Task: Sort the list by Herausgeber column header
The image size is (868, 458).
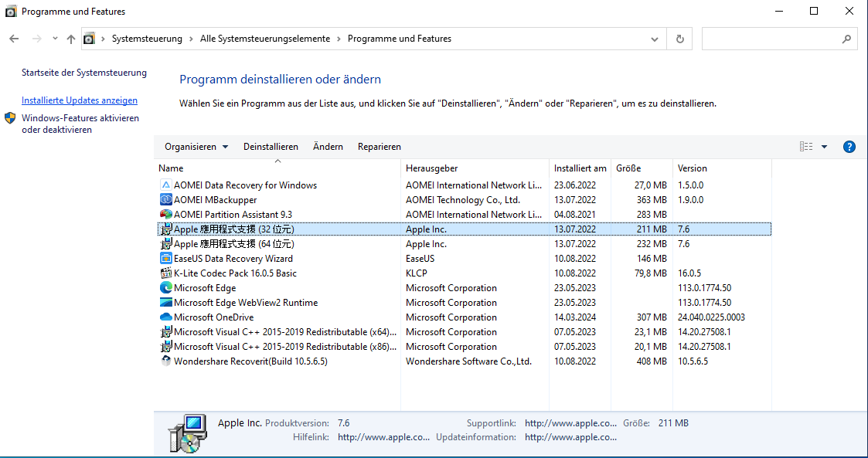Action: tap(431, 168)
